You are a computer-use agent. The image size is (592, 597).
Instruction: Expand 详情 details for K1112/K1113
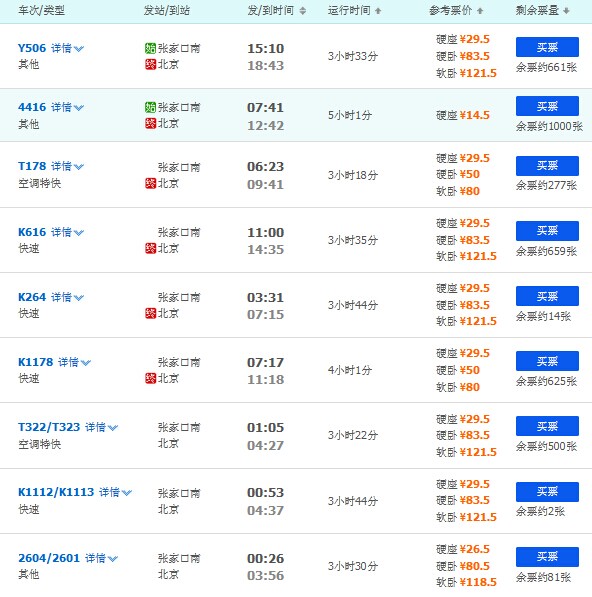click(x=116, y=492)
